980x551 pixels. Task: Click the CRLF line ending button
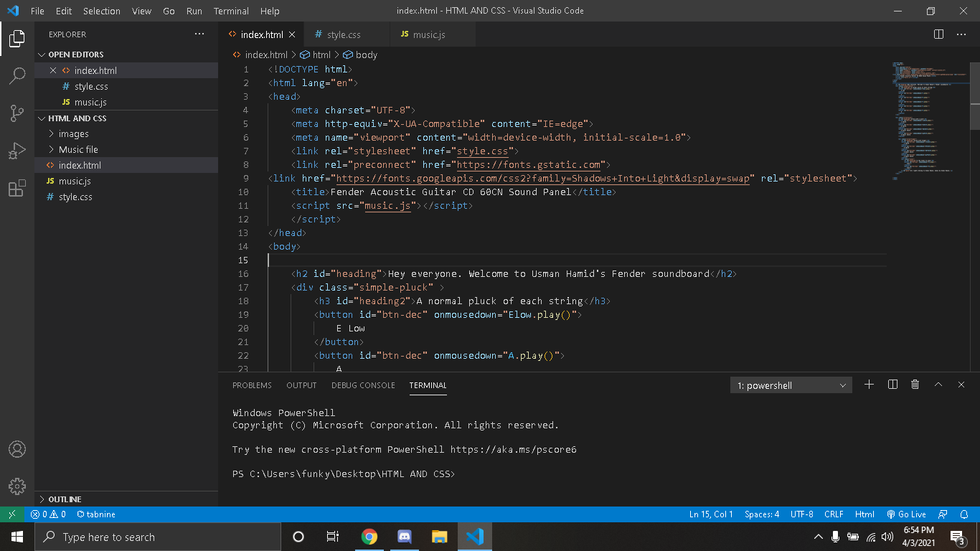[x=834, y=514]
